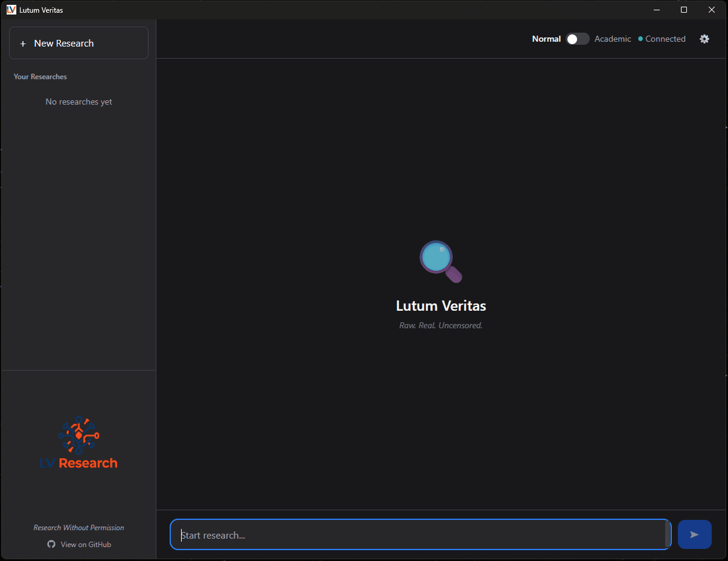Click the Your Researches section header
Screen dimensions: 728x561
(40, 77)
